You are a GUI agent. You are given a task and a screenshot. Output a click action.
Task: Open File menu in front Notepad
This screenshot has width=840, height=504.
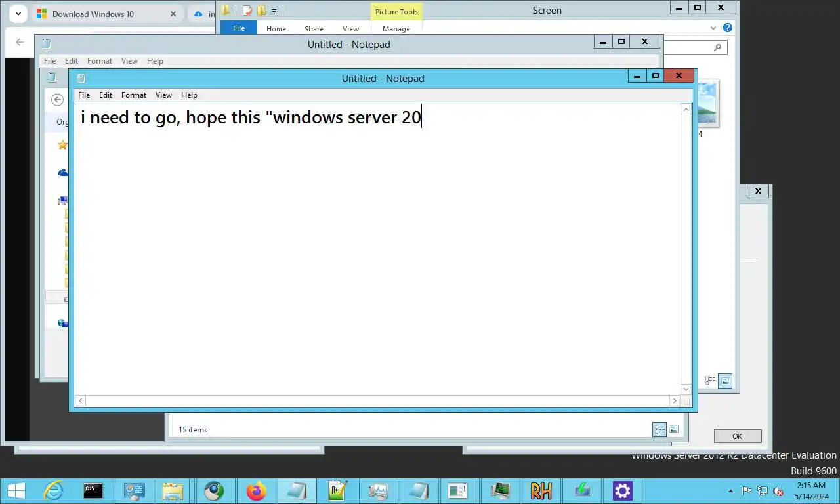[x=84, y=95]
